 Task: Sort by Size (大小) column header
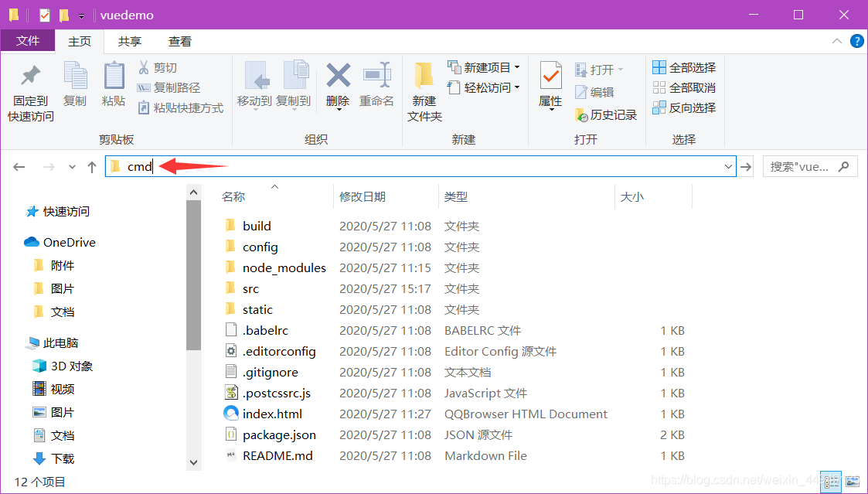tap(632, 196)
